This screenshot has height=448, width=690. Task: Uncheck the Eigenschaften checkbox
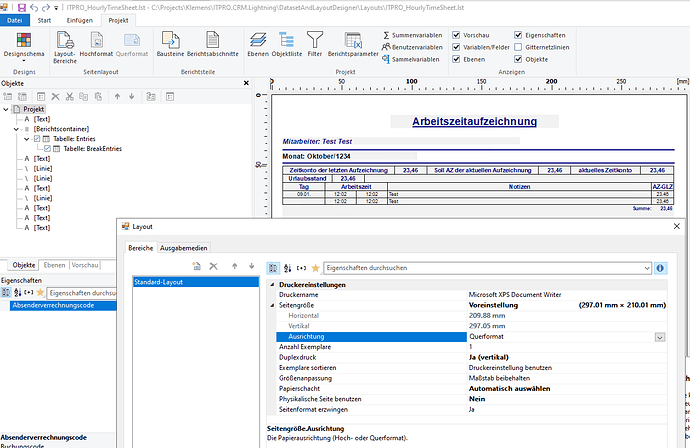(x=517, y=34)
